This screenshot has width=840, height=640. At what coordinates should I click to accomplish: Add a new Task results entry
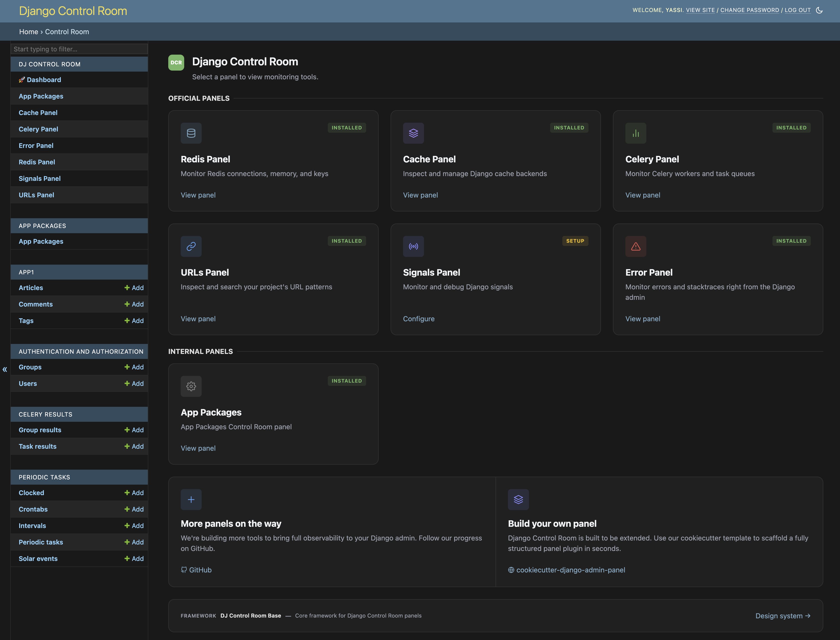[134, 446]
